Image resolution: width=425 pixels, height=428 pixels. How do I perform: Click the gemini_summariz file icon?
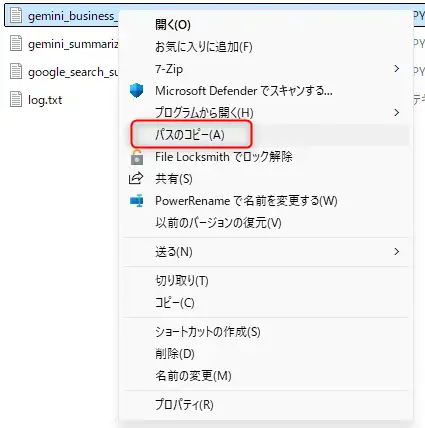[x=16, y=44]
